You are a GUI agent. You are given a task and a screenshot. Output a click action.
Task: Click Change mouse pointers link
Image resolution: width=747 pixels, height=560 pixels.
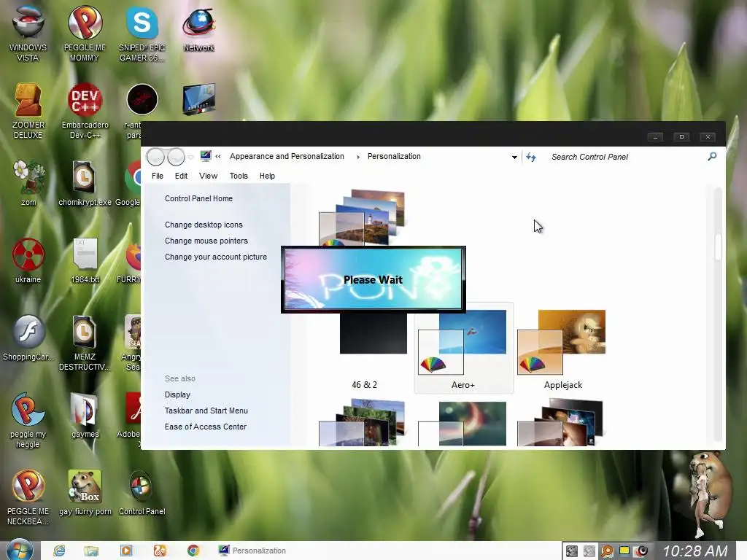click(x=206, y=241)
